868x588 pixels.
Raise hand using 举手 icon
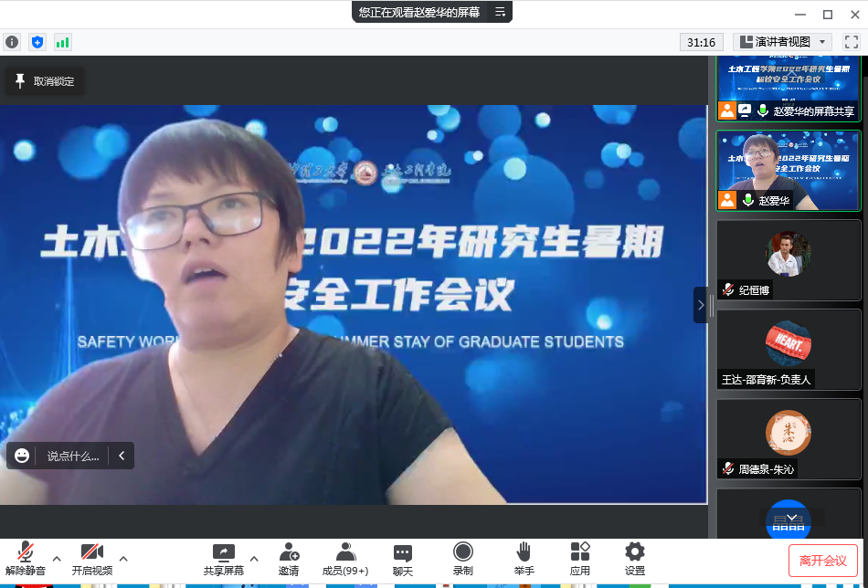(524, 558)
